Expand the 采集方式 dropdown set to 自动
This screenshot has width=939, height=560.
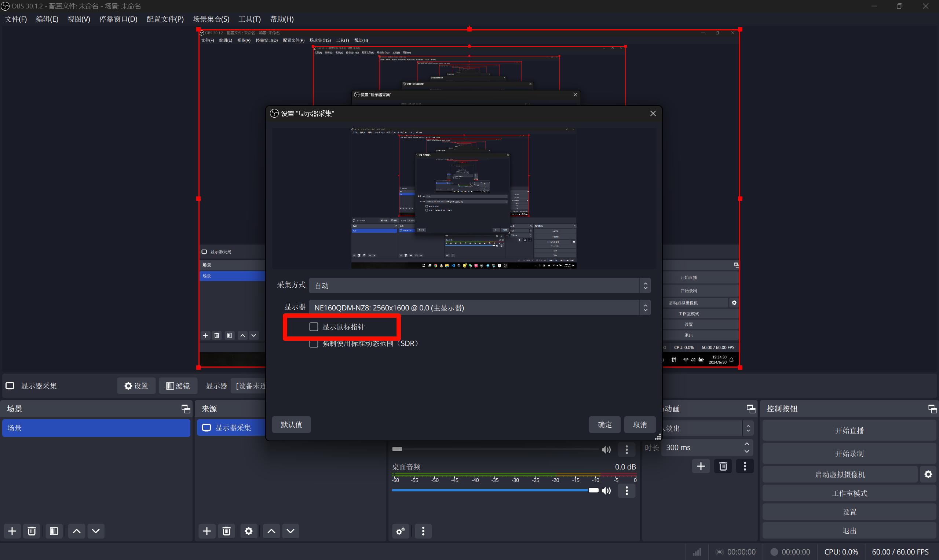pos(479,285)
